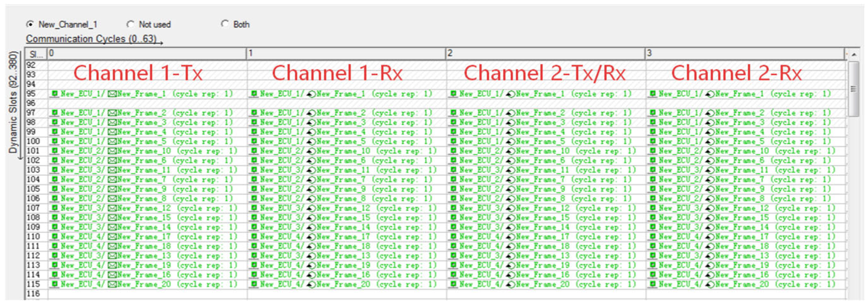Select New_Frame_8 entry in cycle 2
This screenshot has height=303, width=868.
point(540,198)
